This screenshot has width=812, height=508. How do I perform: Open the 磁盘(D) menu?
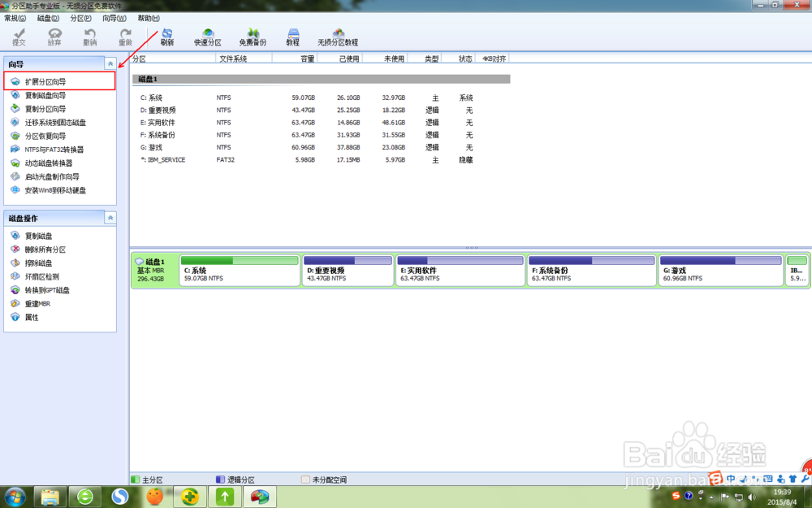48,18
